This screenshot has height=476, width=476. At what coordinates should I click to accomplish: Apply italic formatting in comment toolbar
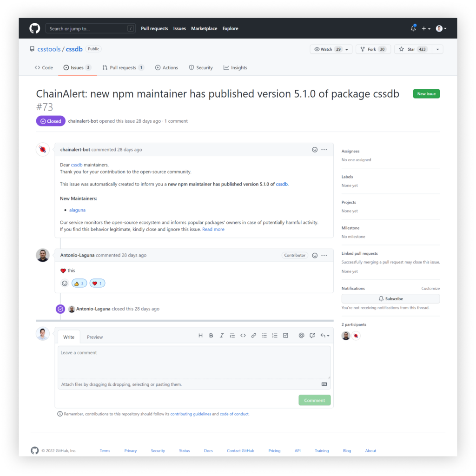[222, 336]
